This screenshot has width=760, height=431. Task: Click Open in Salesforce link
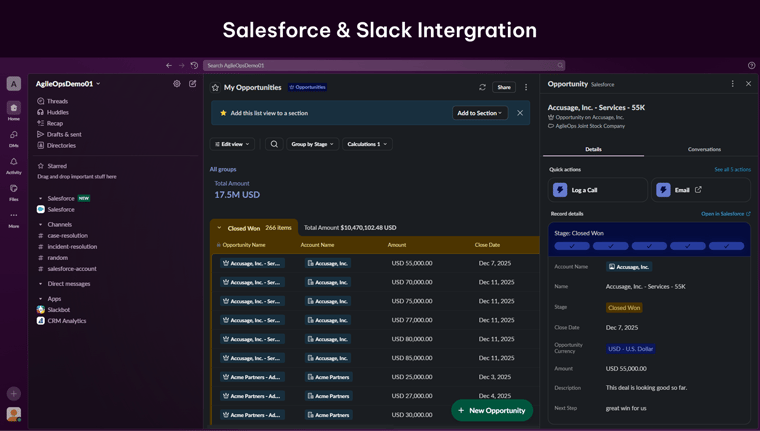726,214
